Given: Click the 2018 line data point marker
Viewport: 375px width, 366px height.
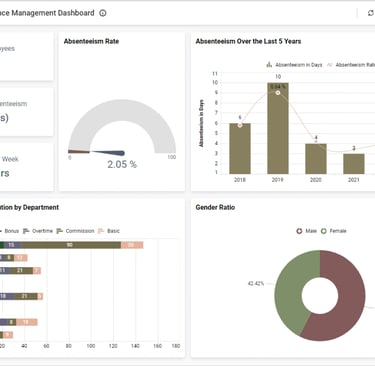Looking at the screenshot, I should tap(240, 125).
